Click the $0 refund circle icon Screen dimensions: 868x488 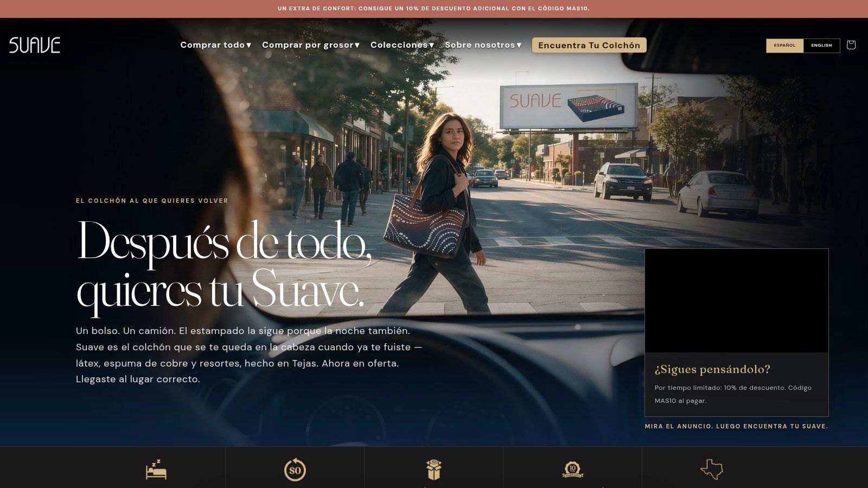point(295,470)
